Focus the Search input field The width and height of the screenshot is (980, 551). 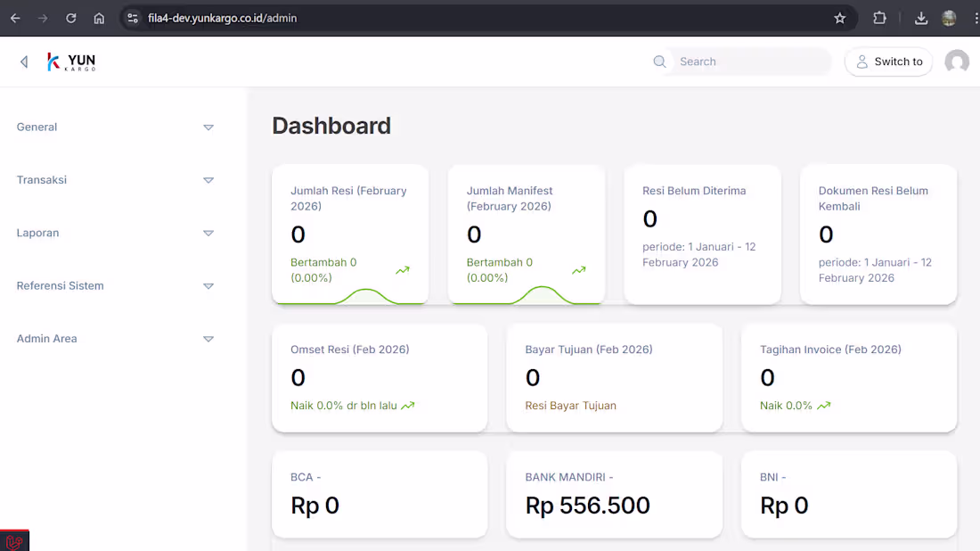(748, 62)
